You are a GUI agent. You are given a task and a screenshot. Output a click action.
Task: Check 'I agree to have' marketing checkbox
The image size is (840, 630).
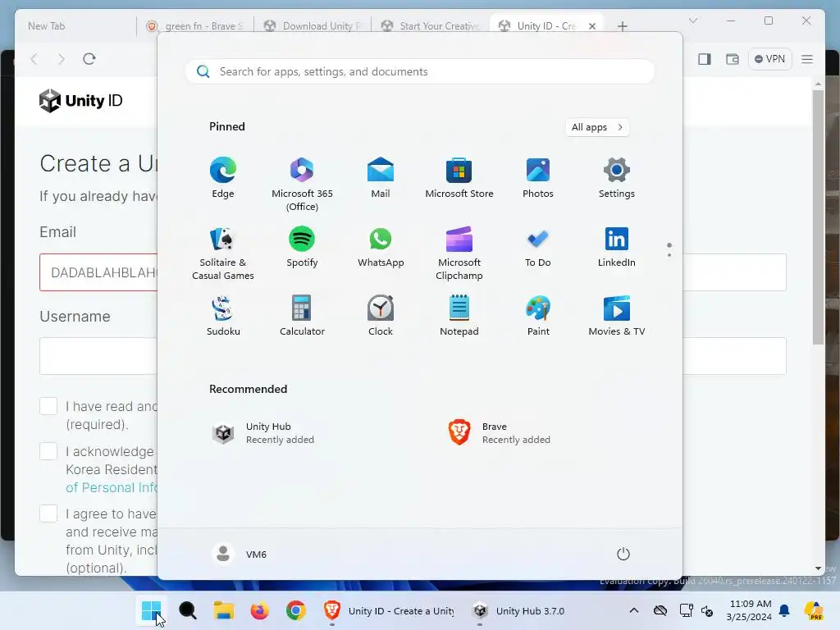pos(48,514)
